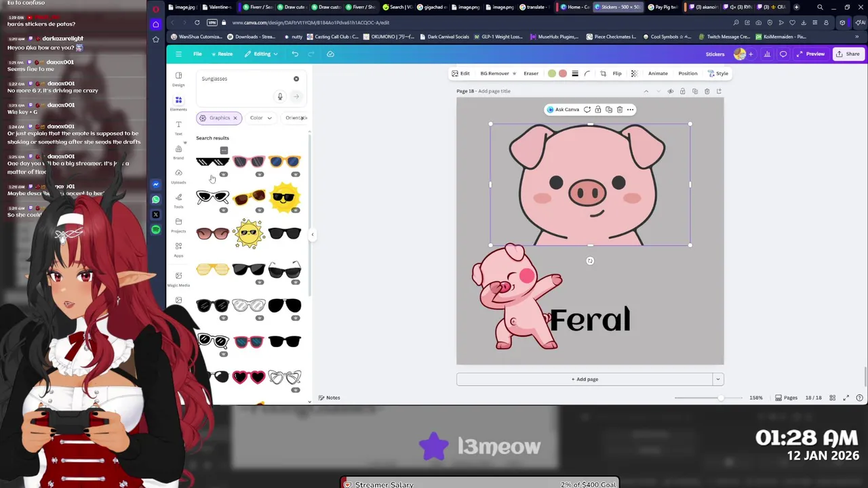Collapse the elements side panel
This screenshot has height=488, width=868.
(313, 235)
